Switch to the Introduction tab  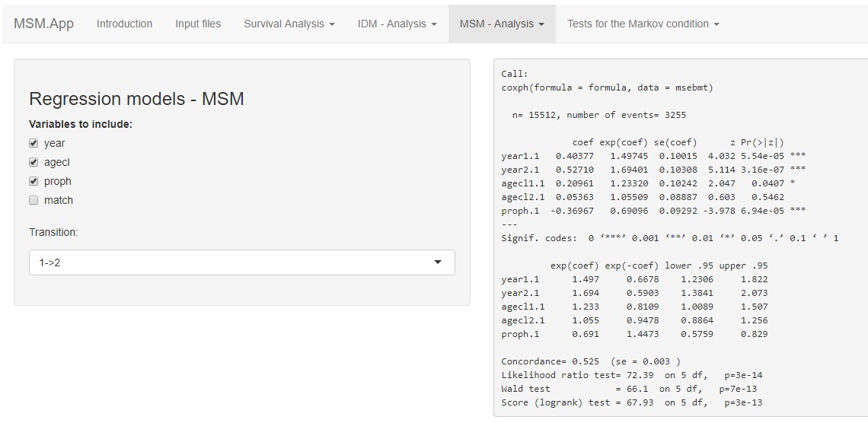(124, 24)
